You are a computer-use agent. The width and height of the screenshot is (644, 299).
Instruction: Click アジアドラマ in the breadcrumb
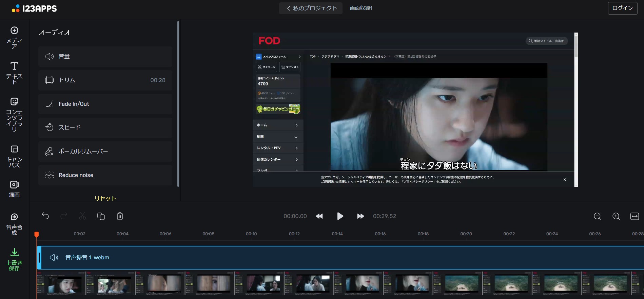point(330,57)
